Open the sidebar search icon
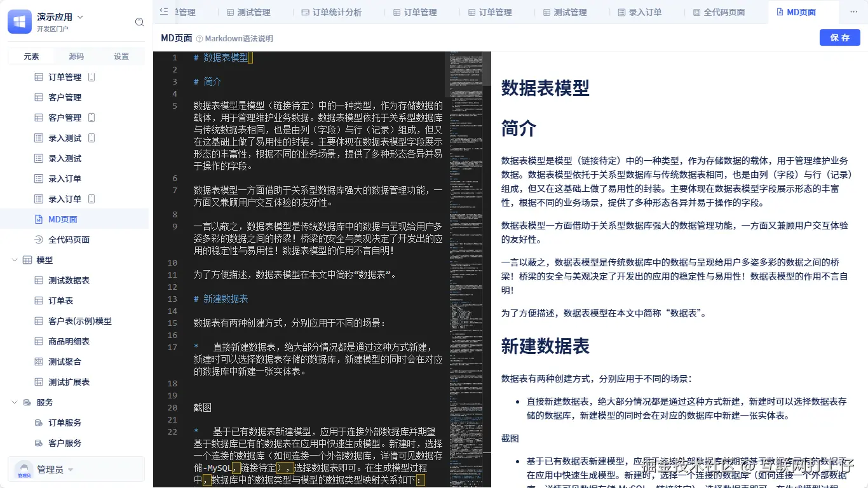 point(140,22)
